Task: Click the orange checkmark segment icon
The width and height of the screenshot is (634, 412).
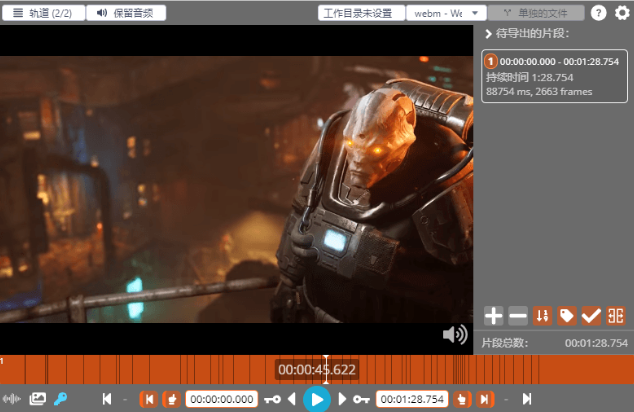Action: pyautogui.click(x=591, y=316)
